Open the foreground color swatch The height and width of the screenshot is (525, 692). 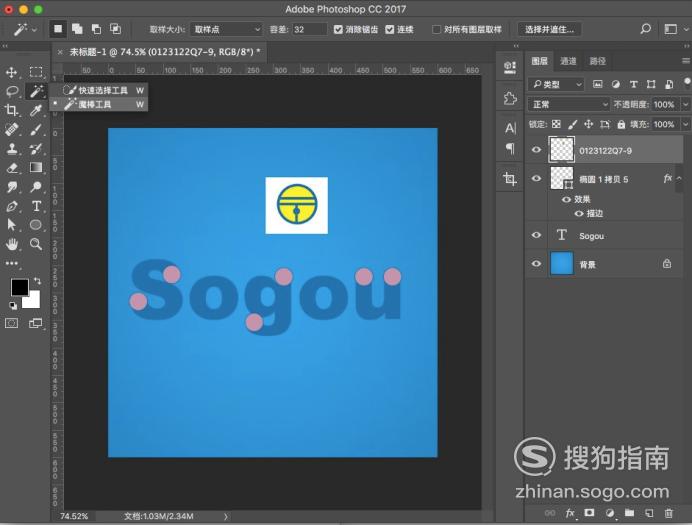pos(18,286)
